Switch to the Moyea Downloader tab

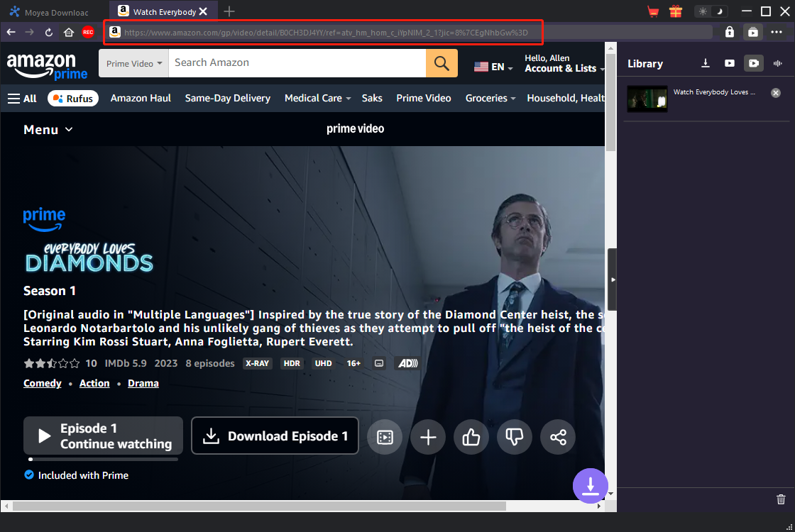(x=50, y=12)
